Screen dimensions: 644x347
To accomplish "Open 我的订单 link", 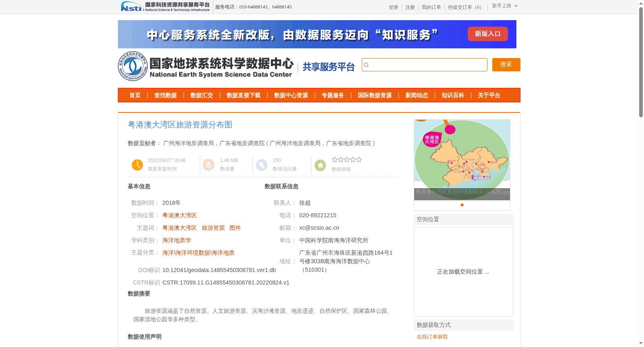I will tap(431, 7).
